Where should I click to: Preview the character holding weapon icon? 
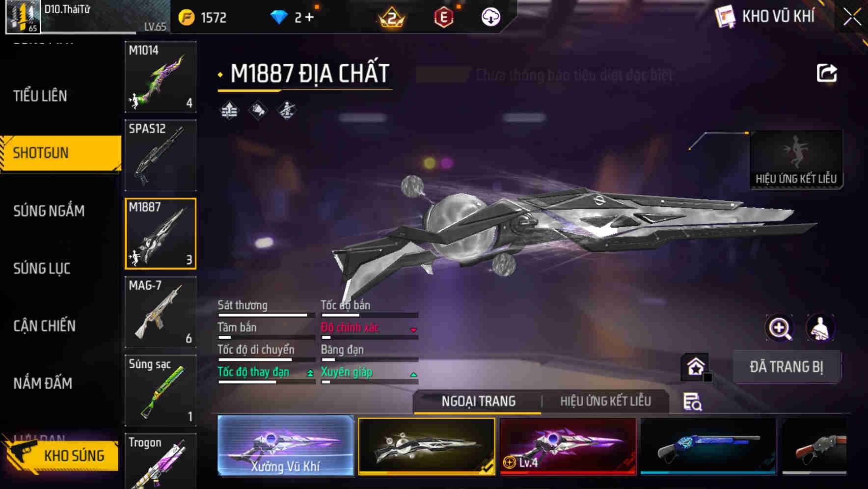point(820,328)
